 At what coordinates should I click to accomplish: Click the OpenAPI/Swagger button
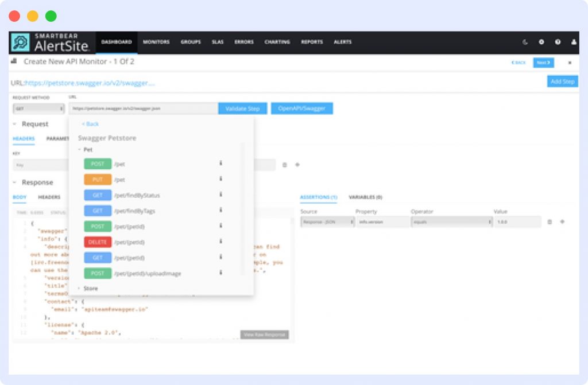[301, 108]
